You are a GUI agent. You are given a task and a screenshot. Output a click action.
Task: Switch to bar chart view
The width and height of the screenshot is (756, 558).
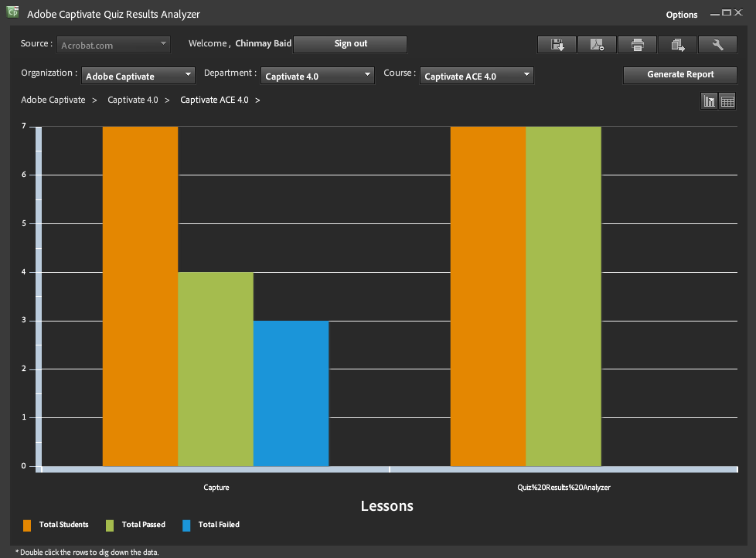(709, 101)
